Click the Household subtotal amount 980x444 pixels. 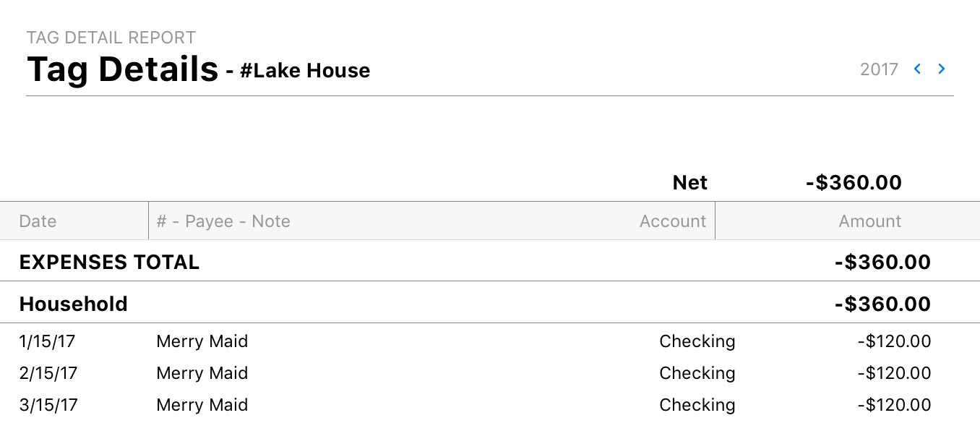pos(882,304)
